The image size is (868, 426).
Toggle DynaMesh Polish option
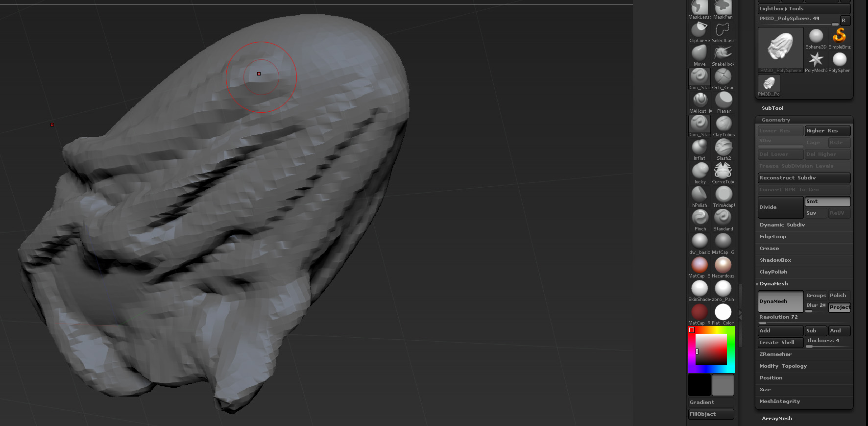839,296
